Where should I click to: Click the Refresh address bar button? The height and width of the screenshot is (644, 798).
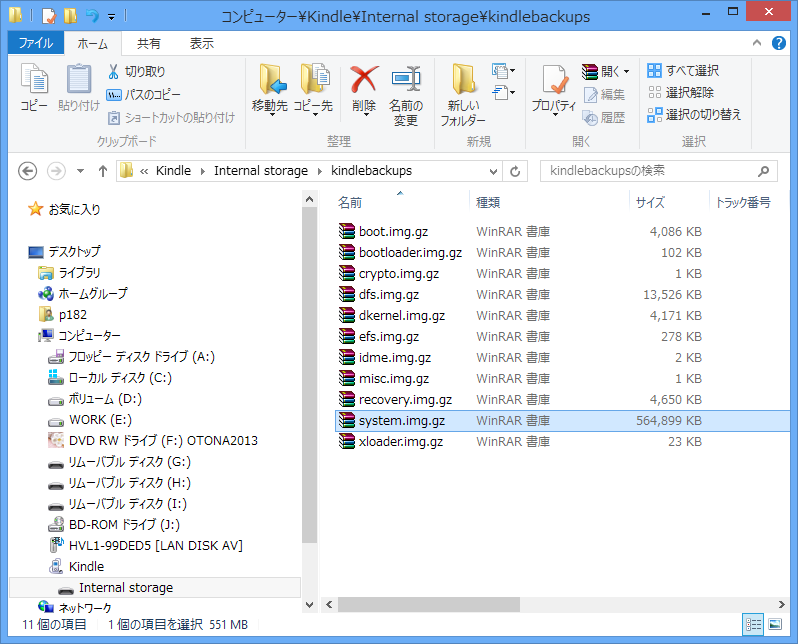pos(515,171)
